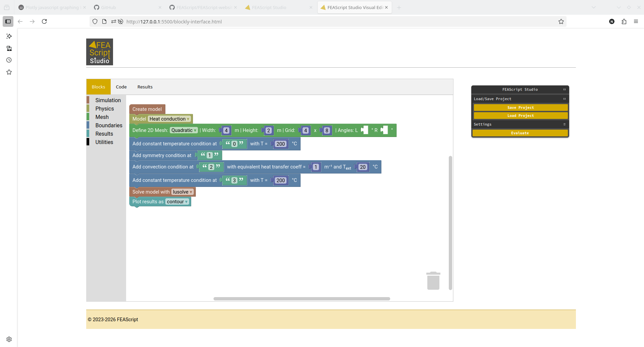The width and height of the screenshot is (644, 347).
Task: Click the Blockly trash can icon
Action: [433, 281]
